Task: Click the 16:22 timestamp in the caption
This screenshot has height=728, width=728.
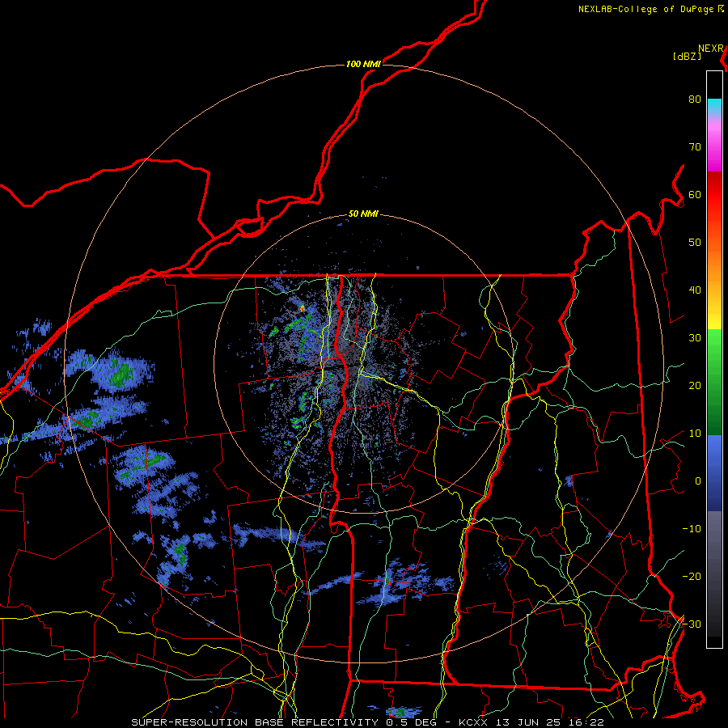Action: pos(587,722)
